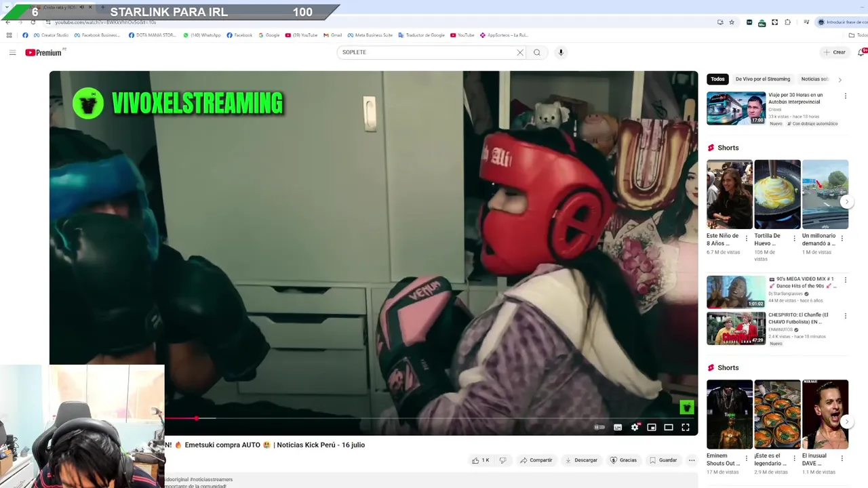Like the video with thumbs up

click(x=481, y=460)
